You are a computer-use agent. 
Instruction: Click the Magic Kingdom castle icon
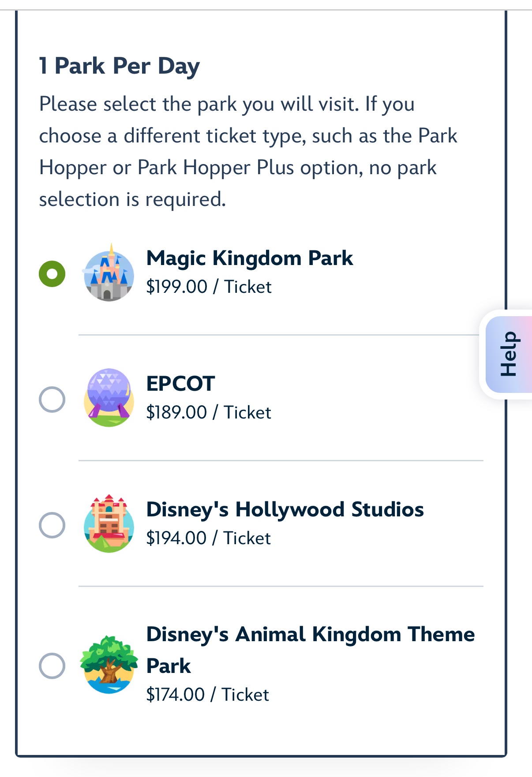click(109, 272)
